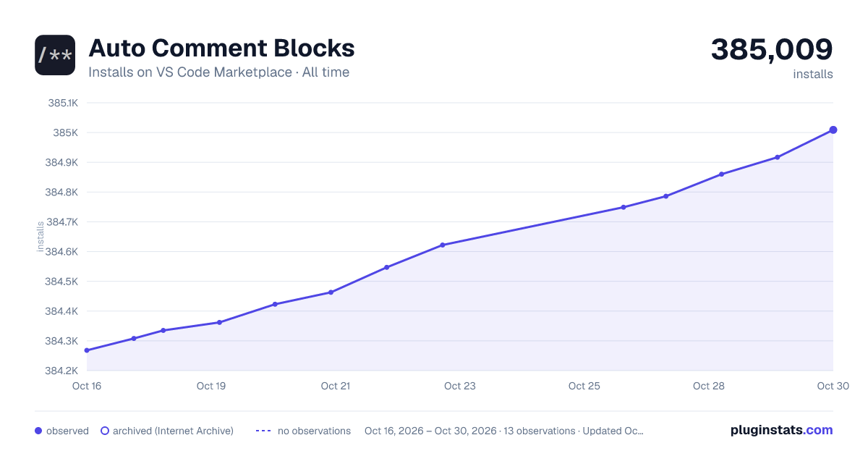Open the pluginstats.com link

[x=781, y=430]
